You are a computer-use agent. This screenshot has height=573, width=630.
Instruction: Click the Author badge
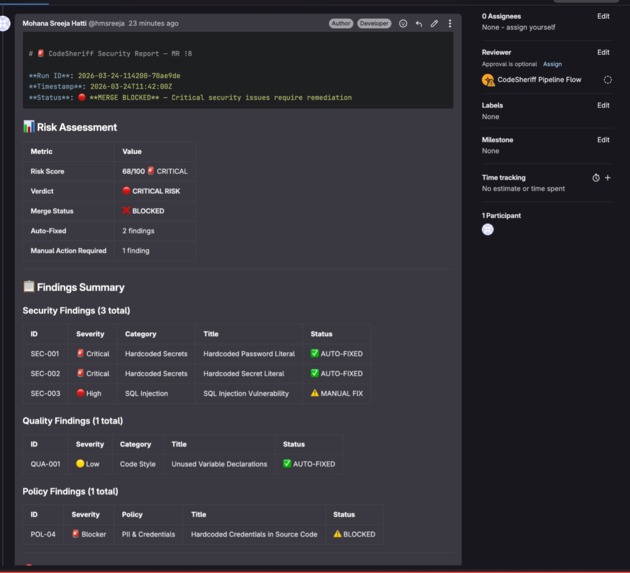(341, 24)
